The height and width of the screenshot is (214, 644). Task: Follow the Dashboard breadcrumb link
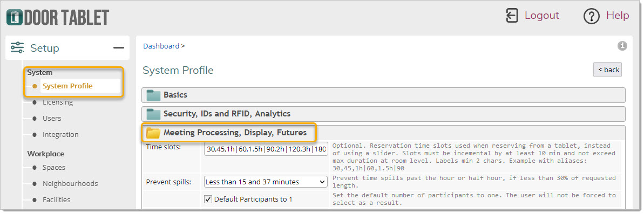coord(161,46)
